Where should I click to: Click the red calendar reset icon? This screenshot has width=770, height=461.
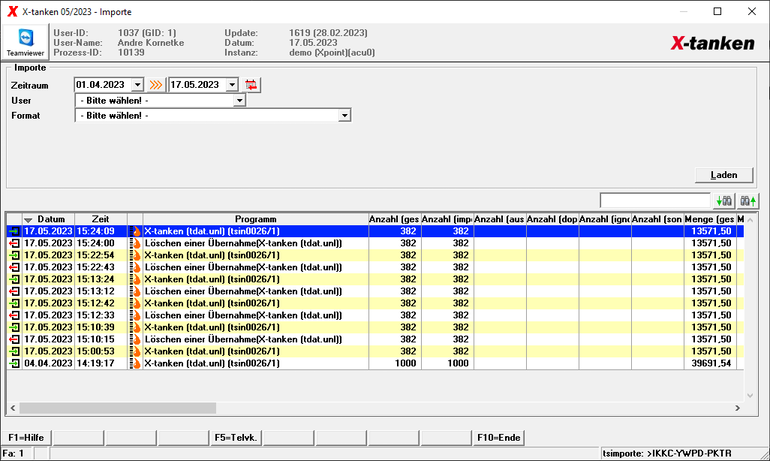251,85
